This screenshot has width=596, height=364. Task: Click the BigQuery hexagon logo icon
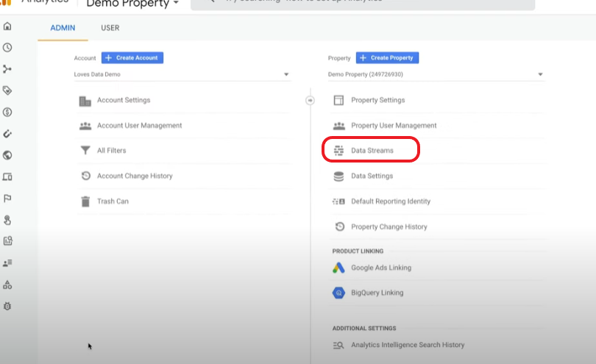338,293
